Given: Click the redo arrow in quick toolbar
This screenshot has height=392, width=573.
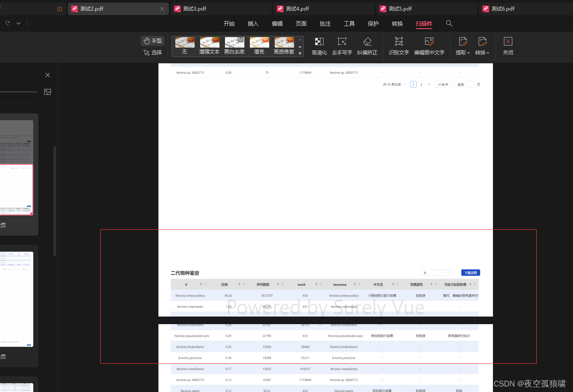Looking at the screenshot, I should (x=8, y=23).
